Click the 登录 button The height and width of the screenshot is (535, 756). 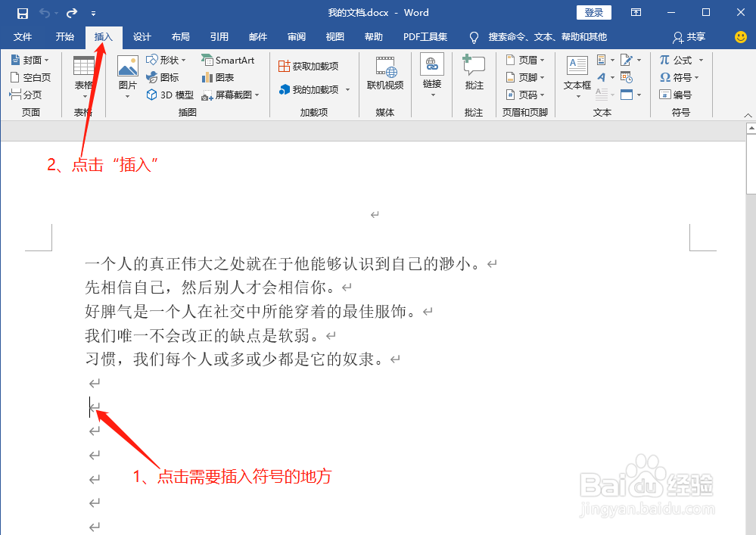coord(594,13)
